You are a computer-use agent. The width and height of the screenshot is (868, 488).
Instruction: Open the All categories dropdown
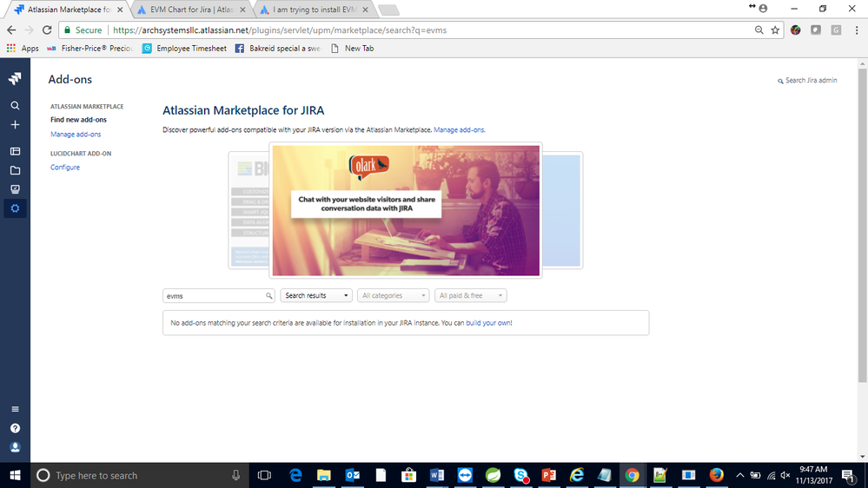(393, 295)
